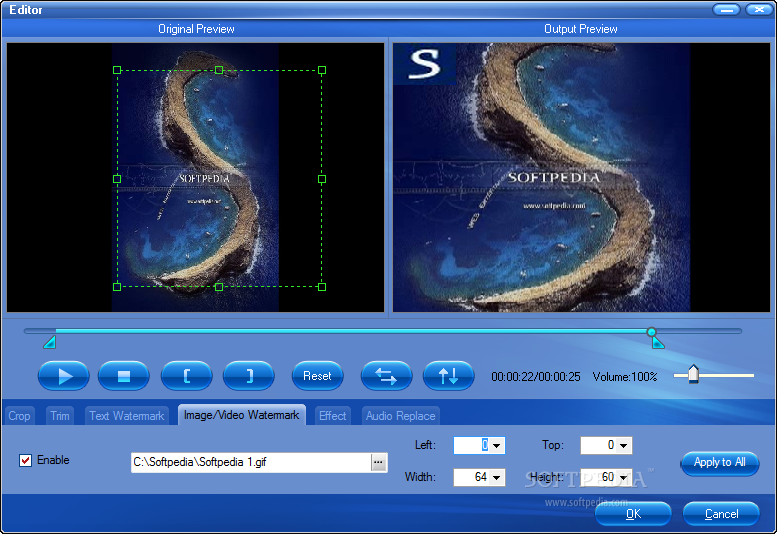Open the Left value dropdown
Viewport: 777px width, 534px height.
[497, 445]
